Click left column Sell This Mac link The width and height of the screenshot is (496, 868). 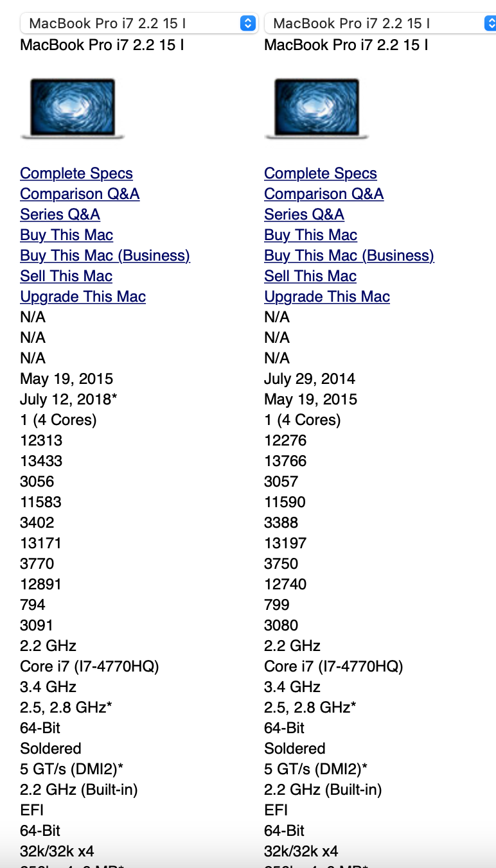coord(66,276)
